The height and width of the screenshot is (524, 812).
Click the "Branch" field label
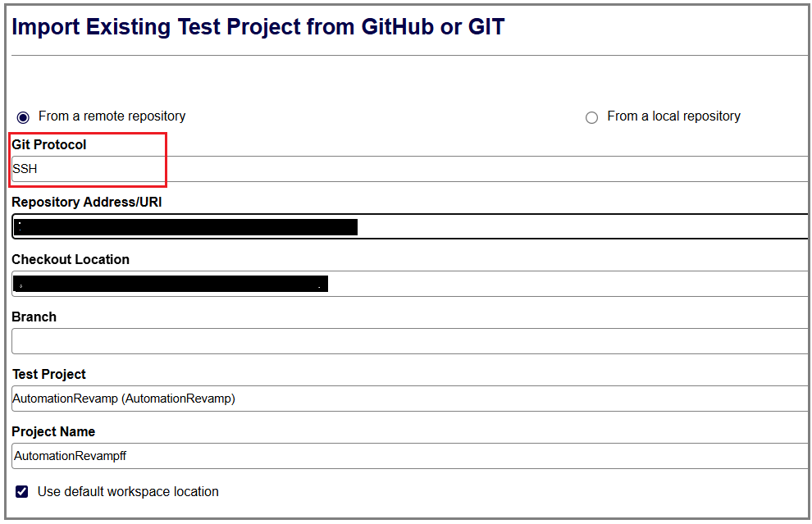point(34,317)
